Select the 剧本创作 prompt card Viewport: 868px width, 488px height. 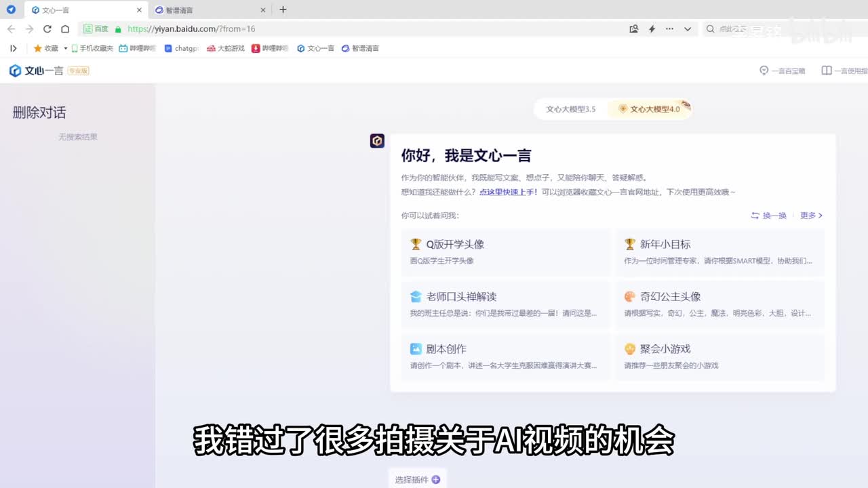pyautogui.click(x=505, y=357)
